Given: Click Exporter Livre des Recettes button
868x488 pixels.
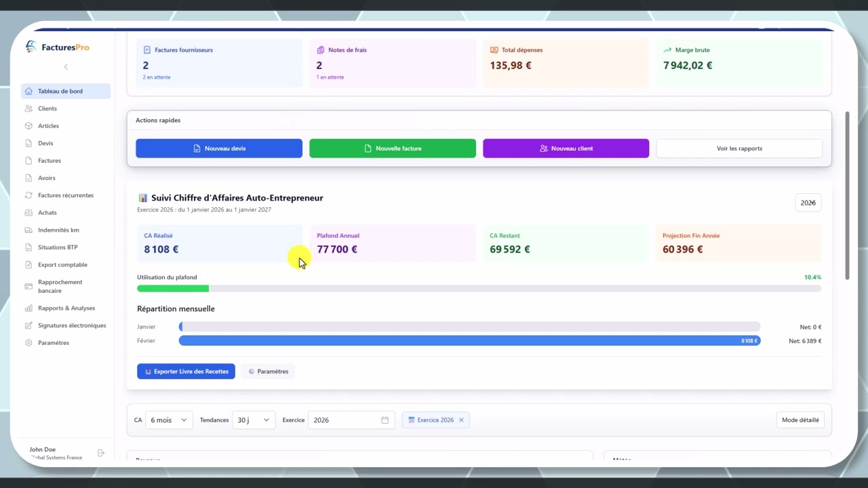Looking at the screenshot, I should 186,371.
